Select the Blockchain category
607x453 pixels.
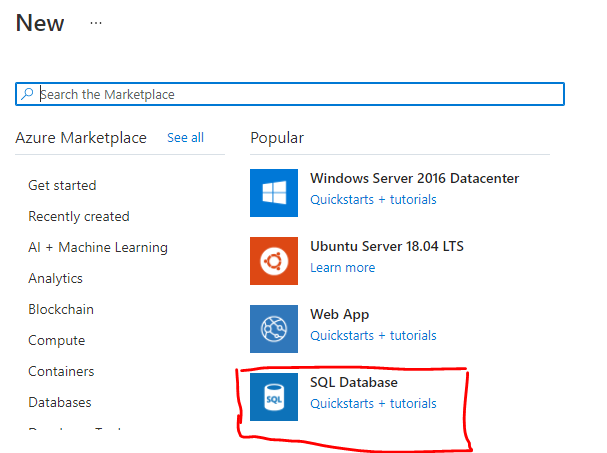click(61, 309)
